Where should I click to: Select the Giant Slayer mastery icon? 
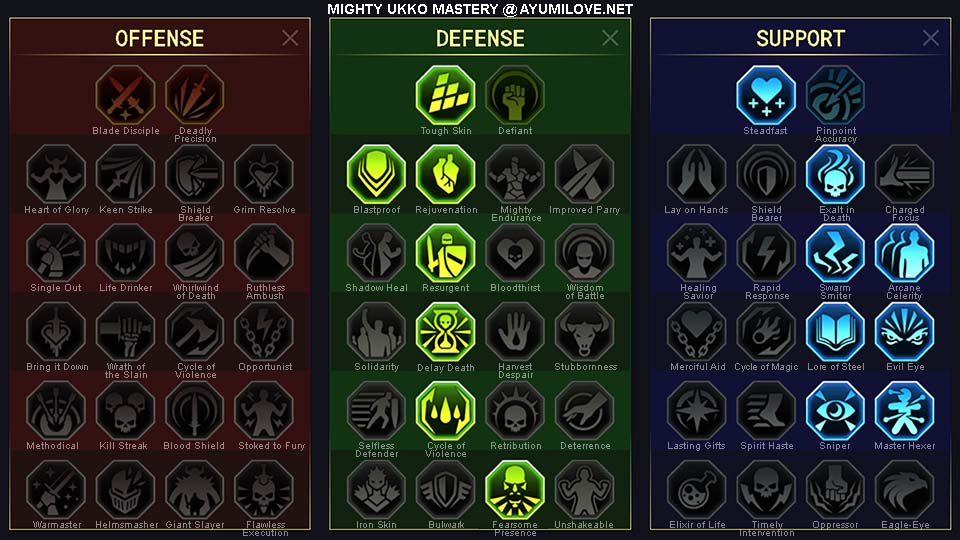pyautogui.click(x=195, y=490)
